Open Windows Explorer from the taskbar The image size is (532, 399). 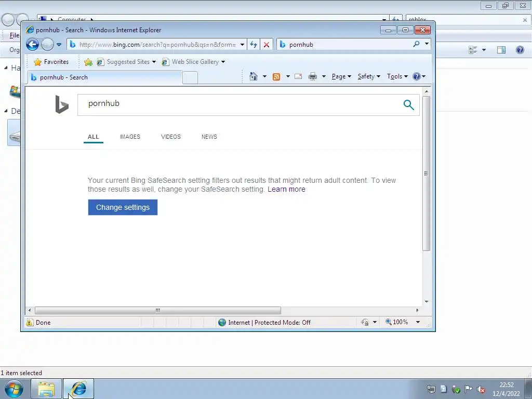pyautogui.click(x=46, y=389)
